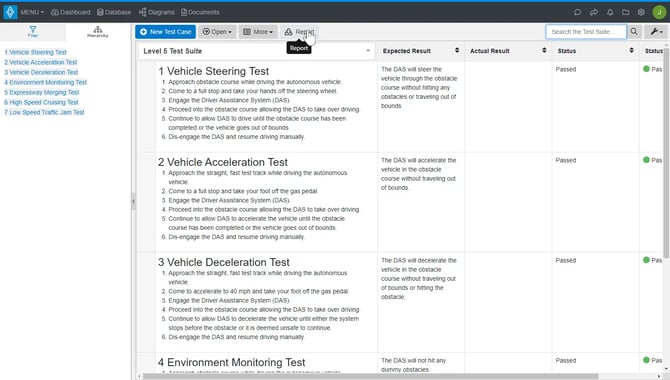Click the share arrow icon

(594, 12)
